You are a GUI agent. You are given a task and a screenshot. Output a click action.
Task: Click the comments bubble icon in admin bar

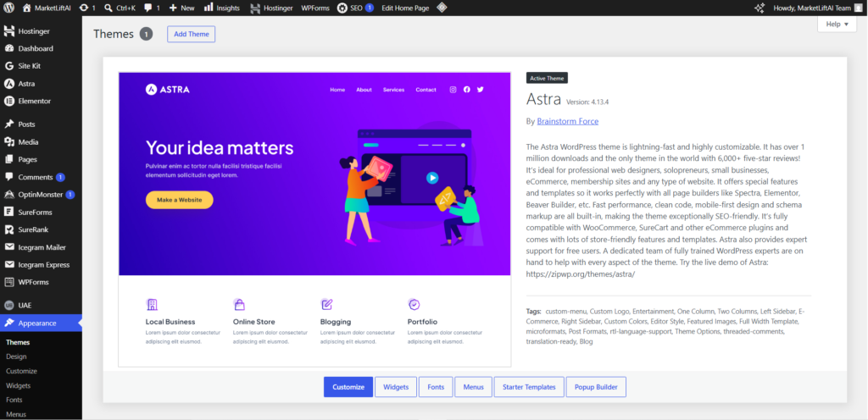(x=147, y=8)
